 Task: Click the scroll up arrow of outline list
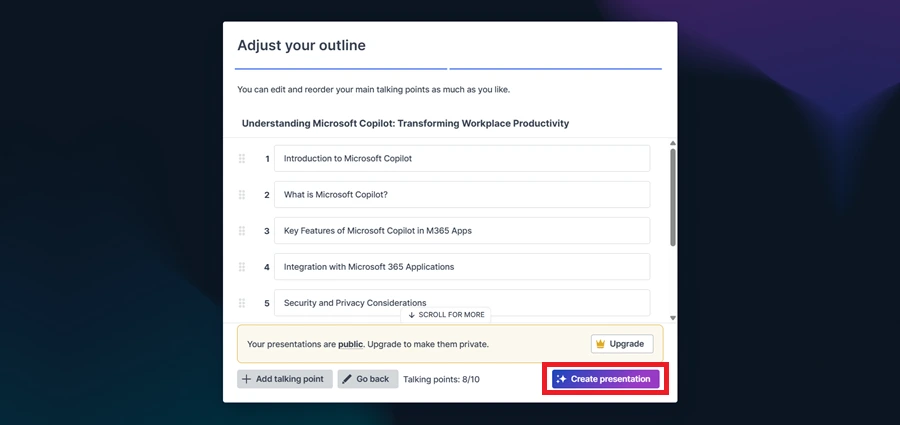(x=673, y=143)
